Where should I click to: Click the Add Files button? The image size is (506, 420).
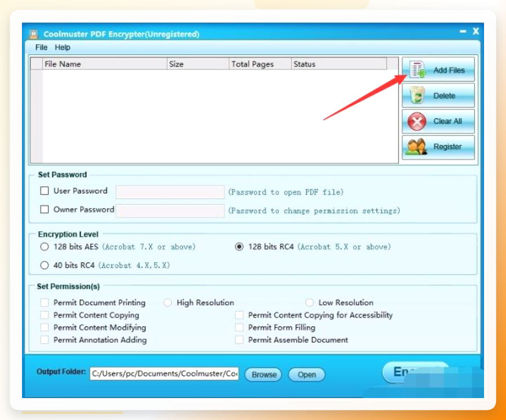[x=438, y=70]
